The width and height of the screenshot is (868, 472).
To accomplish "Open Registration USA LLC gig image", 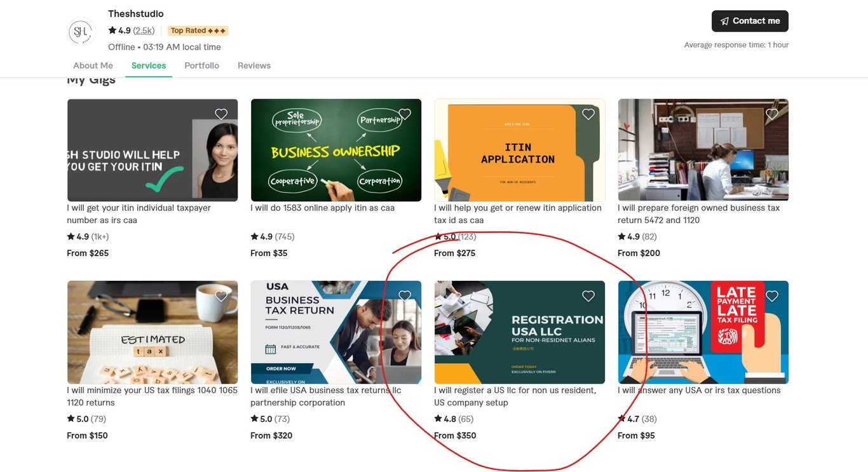I will (x=520, y=332).
